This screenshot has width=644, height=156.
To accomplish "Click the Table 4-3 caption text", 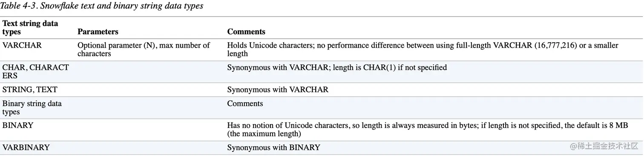I will click(103, 6).
